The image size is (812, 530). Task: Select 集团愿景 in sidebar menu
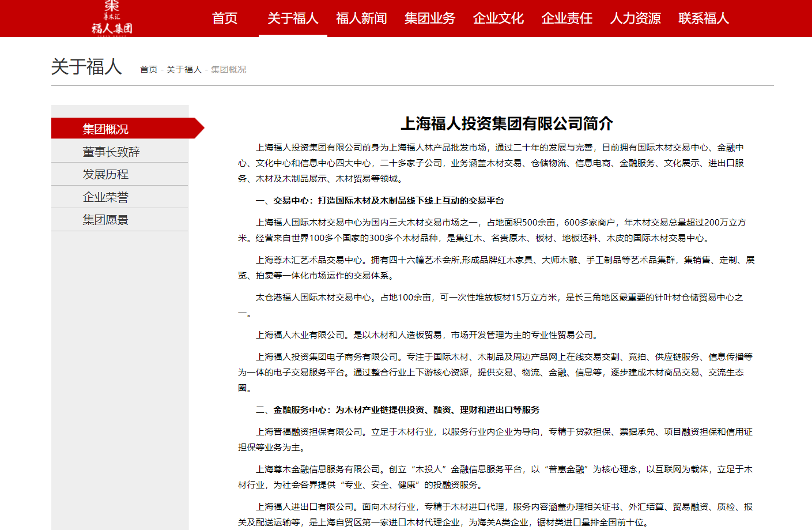(x=105, y=220)
